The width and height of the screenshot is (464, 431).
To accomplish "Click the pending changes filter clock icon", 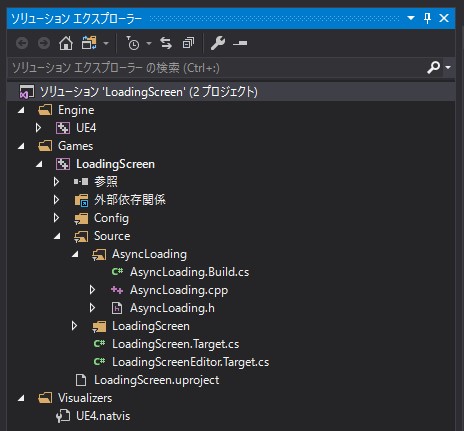I will (x=132, y=43).
